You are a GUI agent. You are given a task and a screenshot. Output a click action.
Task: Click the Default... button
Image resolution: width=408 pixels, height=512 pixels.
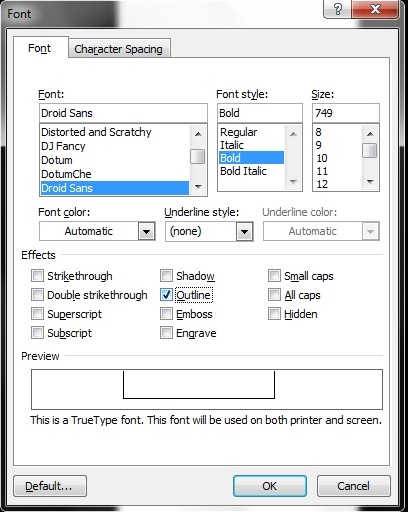50,486
